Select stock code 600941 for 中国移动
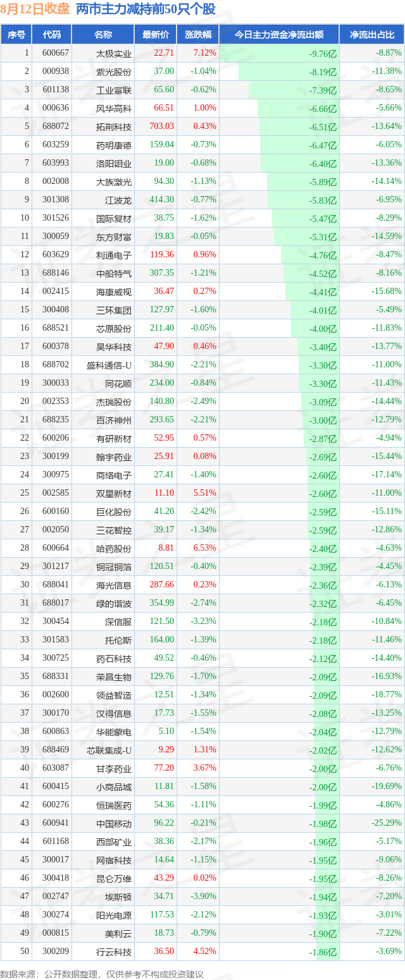The width and height of the screenshot is (405, 980). (56, 823)
